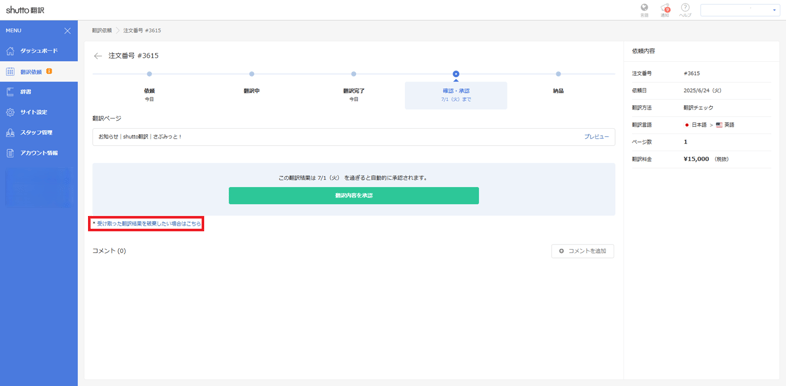Click the コメントを追加 button
Screen dimensions: 786x386
(582, 251)
